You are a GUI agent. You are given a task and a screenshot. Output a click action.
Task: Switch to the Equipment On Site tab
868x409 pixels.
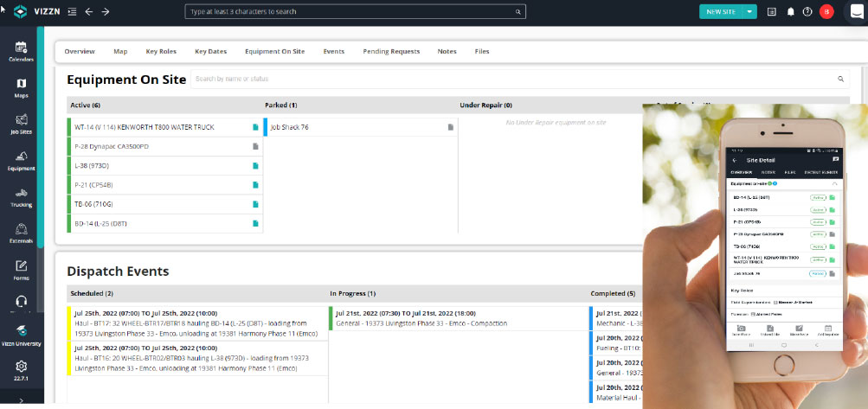275,52
